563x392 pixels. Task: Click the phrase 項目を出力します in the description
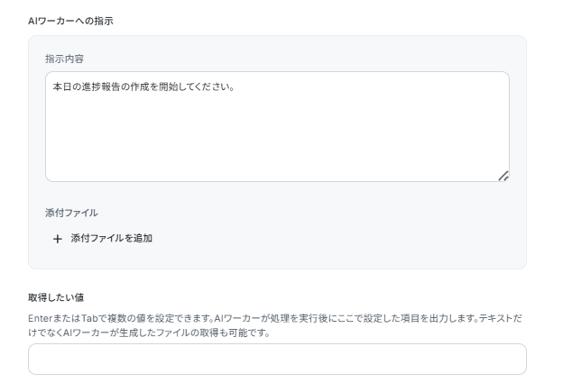click(x=430, y=318)
